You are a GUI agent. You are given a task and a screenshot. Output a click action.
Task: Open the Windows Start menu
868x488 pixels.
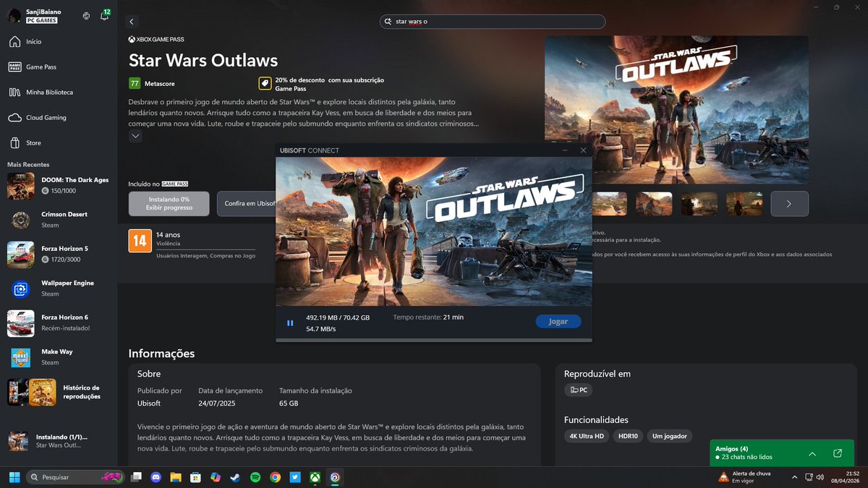click(x=14, y=477)
